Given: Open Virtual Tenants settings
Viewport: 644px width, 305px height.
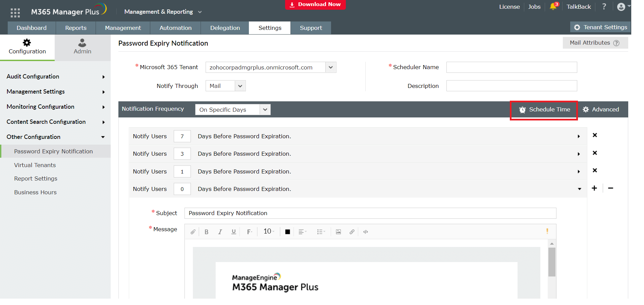Looking at the screenshot, I should [35, 165].
